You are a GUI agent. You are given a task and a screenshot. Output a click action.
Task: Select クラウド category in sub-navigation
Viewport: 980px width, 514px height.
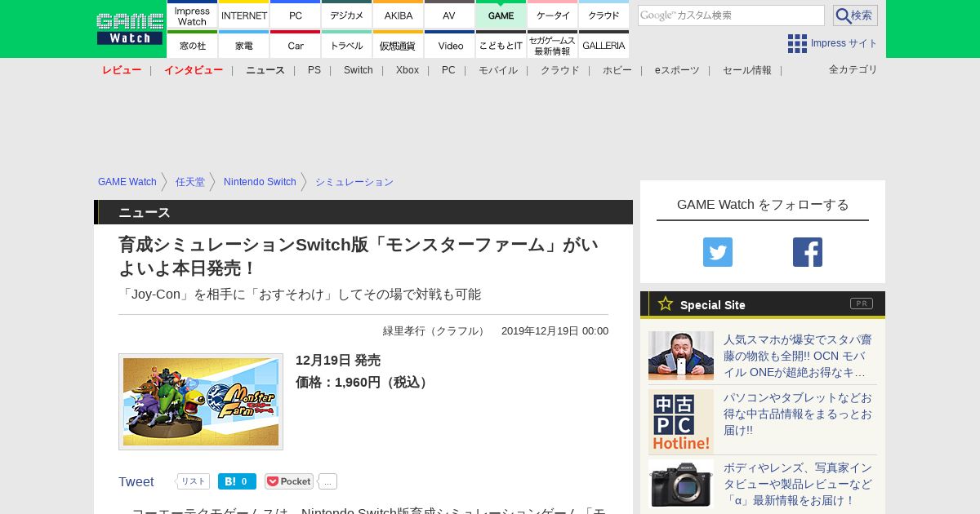click(560, 70)
